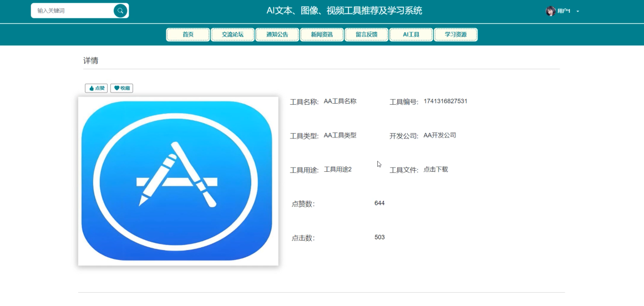
Task: Switch to AI工具 menu
Action: point(411,35)
